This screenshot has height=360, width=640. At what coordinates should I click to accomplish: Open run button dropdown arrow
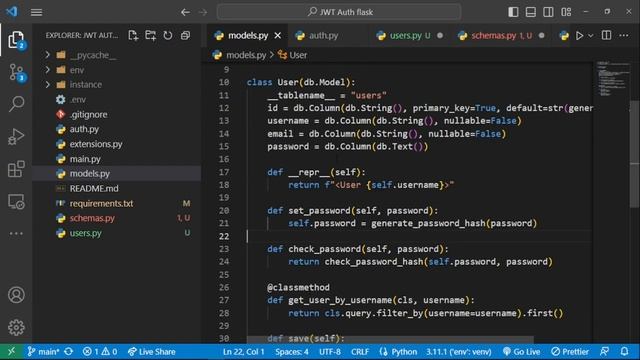click(x=591, y=36)
